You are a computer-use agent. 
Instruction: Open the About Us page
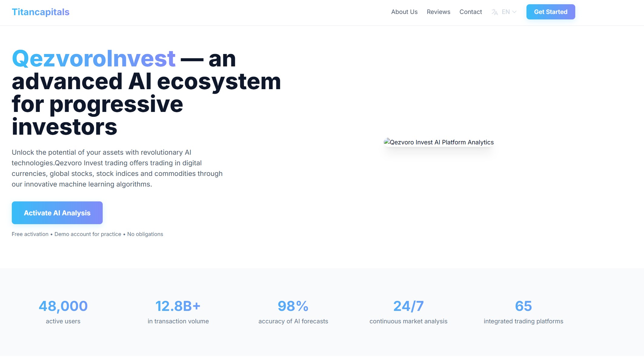[x=404, y=12]
